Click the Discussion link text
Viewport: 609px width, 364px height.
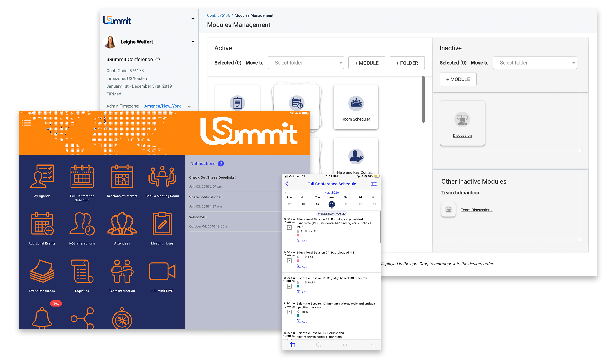pos(462,135)
